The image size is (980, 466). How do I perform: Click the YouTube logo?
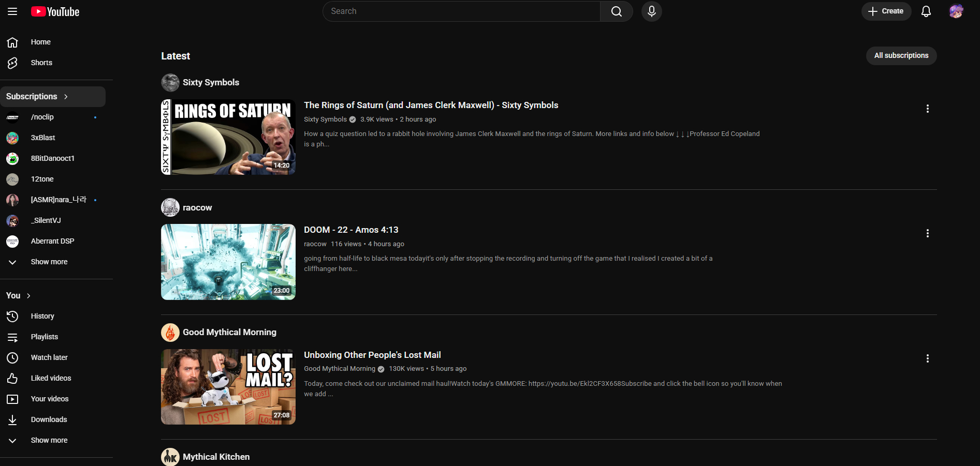click(55, 11)
